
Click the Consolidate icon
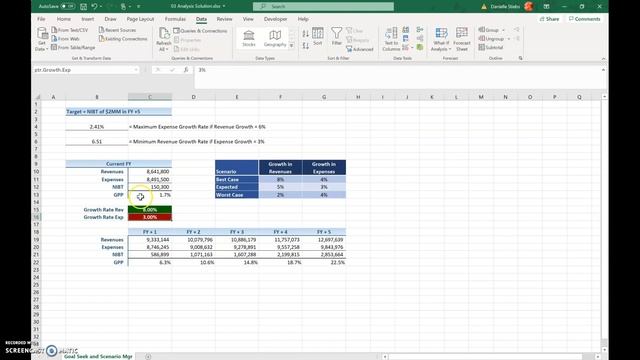click(420, 30)
